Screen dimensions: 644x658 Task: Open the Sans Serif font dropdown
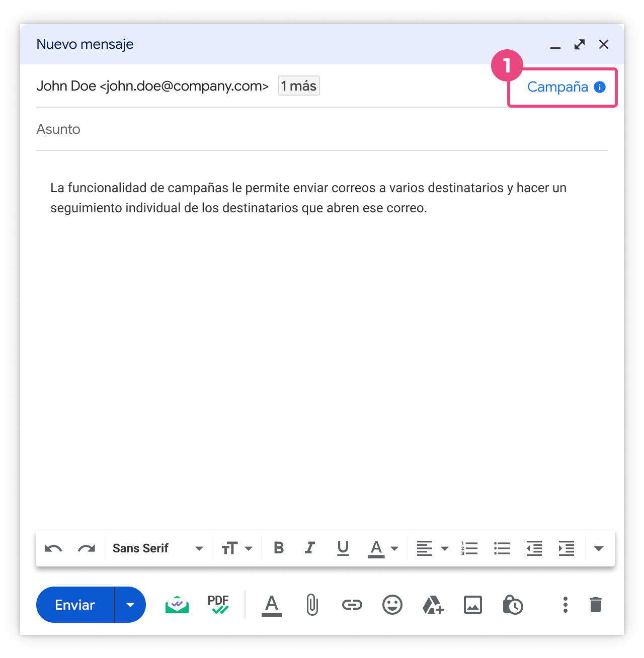tap(157, 548)
